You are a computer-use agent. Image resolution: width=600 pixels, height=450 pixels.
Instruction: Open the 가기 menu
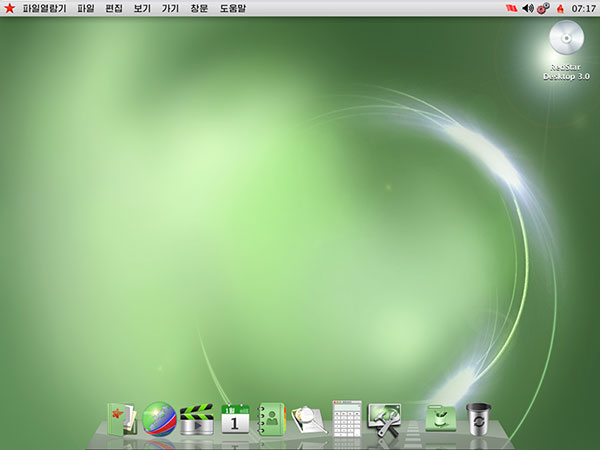169,8
